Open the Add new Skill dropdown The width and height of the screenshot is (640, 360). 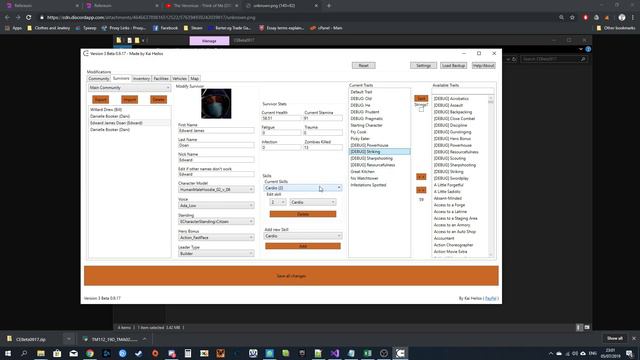(303, 236)
